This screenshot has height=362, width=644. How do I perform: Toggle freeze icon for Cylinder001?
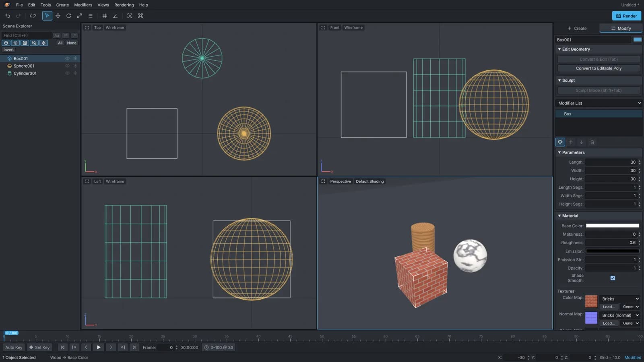(75, 73)
